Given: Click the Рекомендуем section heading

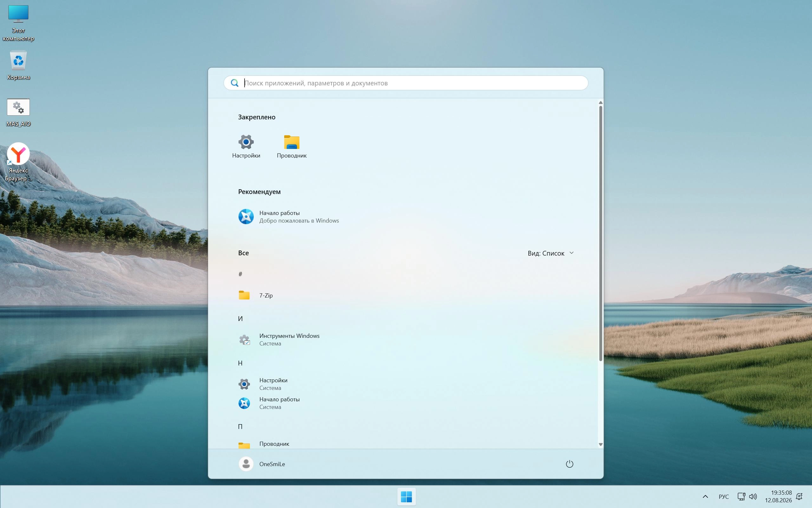Looking at the screenshot, I should [259, 192].
